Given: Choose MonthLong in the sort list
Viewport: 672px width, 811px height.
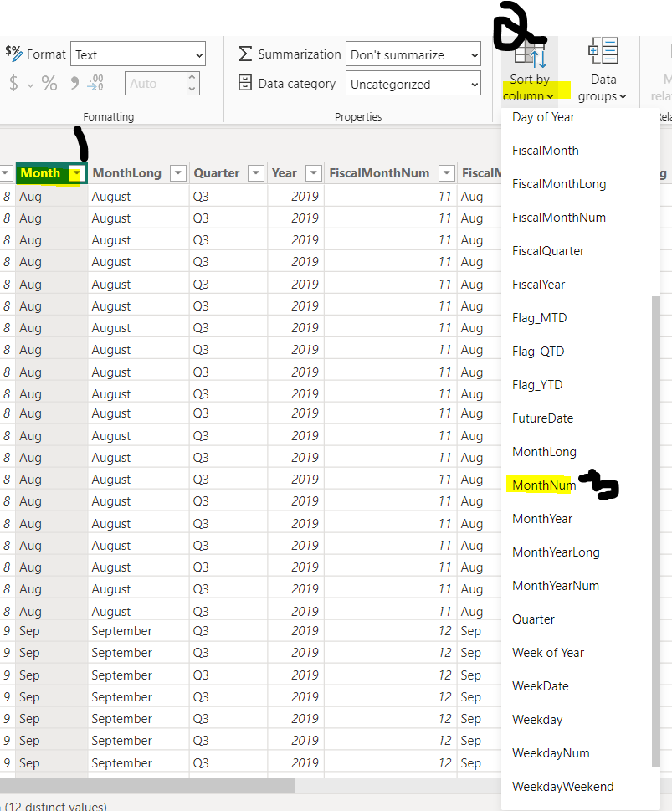Looking at the screenshot, I should coord(544,452).
